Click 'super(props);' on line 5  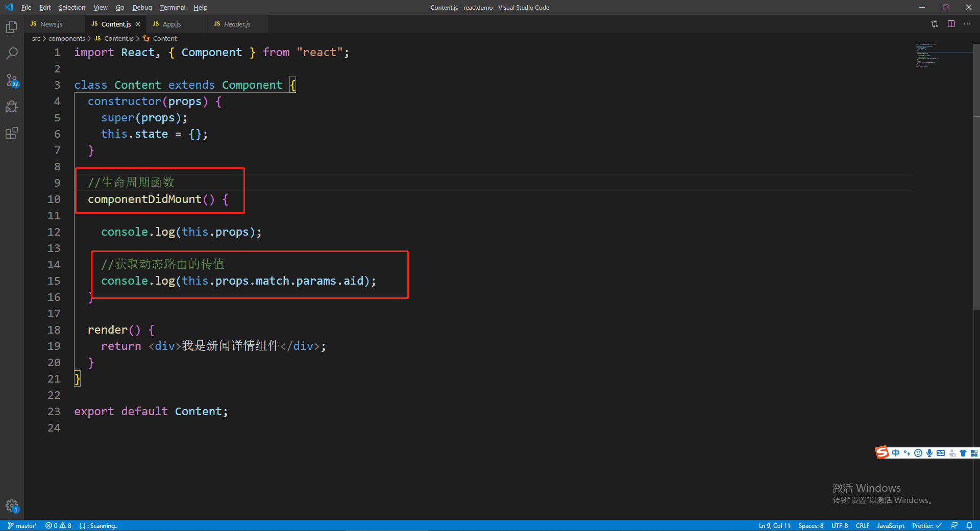[144, 118]
